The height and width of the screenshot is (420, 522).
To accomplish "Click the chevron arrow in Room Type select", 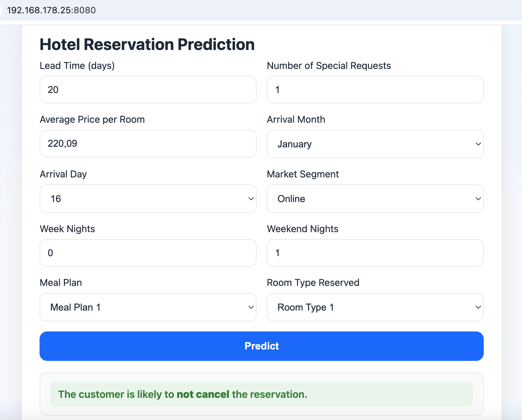I will (x=478, y=307).
